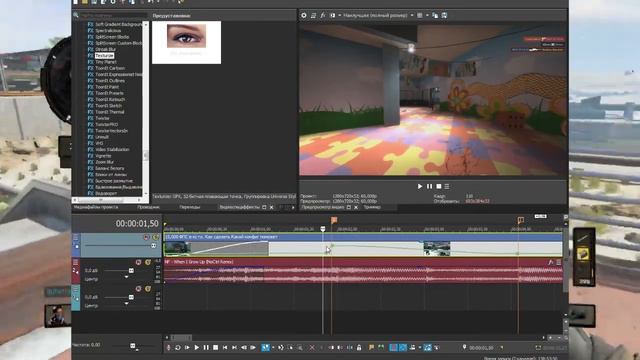Select the Zoom Blur effect
Screen dimensions: 640x360
pos(104,162)
